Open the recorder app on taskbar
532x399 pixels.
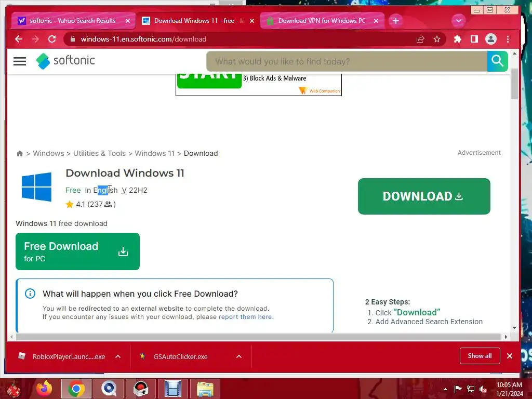tap(141, 389)
